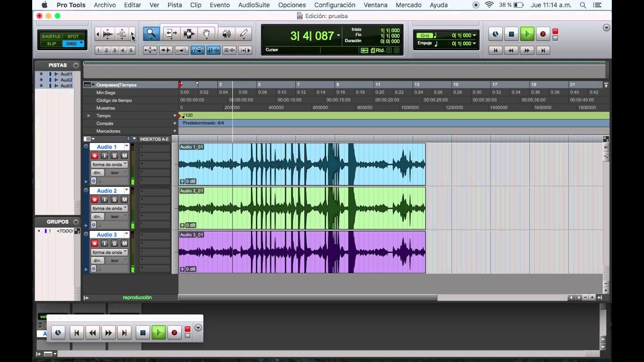Click Stop in the main transport
This screenshot has width=644, height=362.
[511, 34]
